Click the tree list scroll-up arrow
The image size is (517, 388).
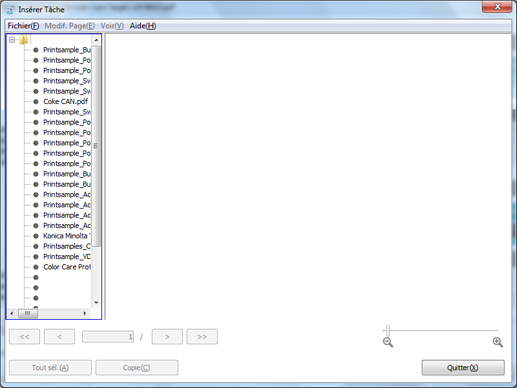tap(96, 40)
